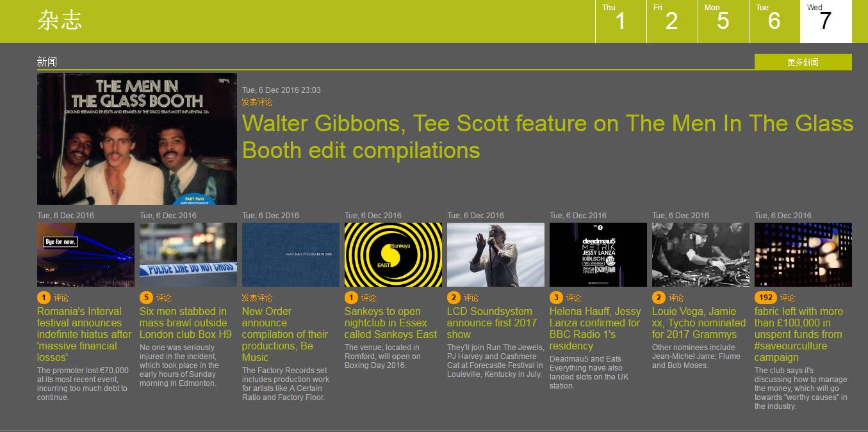
Task: Open Walter Gibbons, Tee Scott headline link
Action: coord(547,136)
